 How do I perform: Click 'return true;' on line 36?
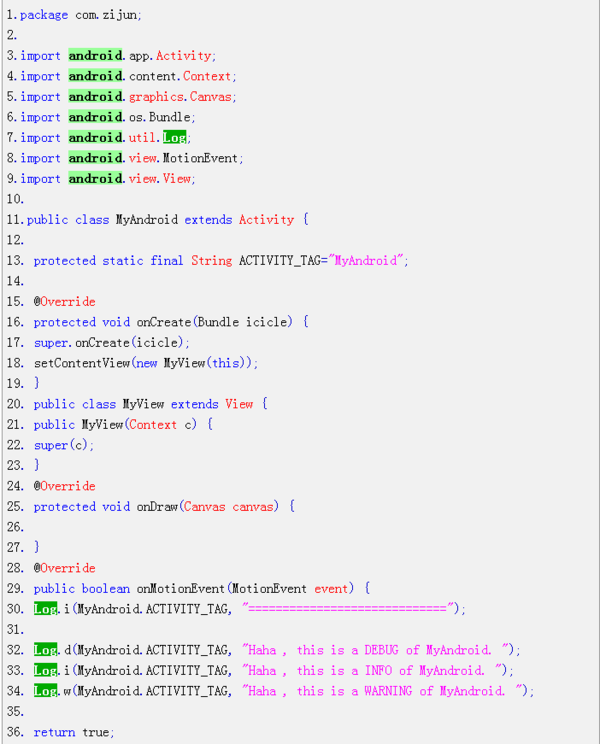tap(74, 732)
